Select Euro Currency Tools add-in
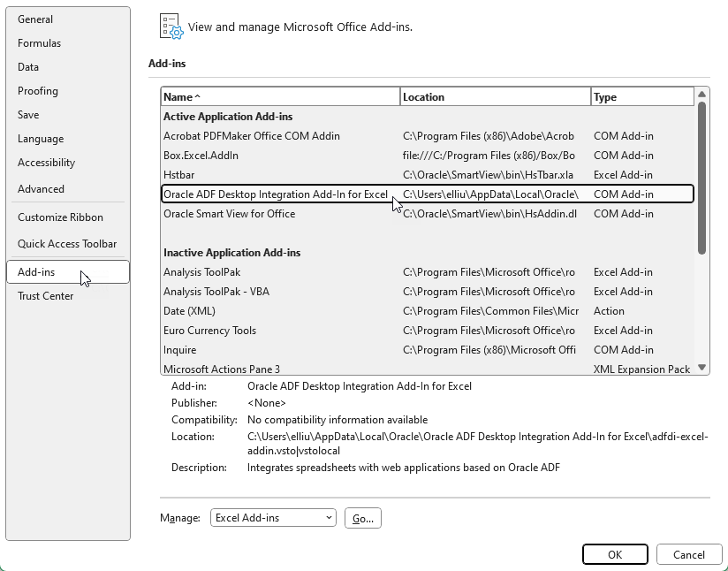 click(x=210, y=331)
